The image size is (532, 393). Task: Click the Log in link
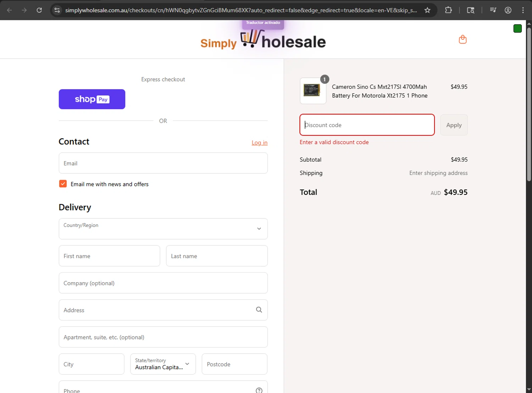[x=260, y=142]
